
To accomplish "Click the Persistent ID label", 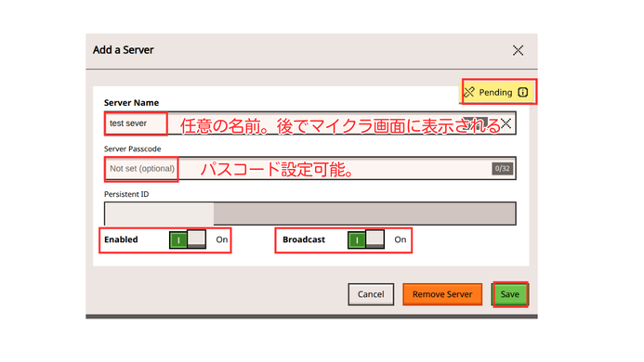I will 126,194.
